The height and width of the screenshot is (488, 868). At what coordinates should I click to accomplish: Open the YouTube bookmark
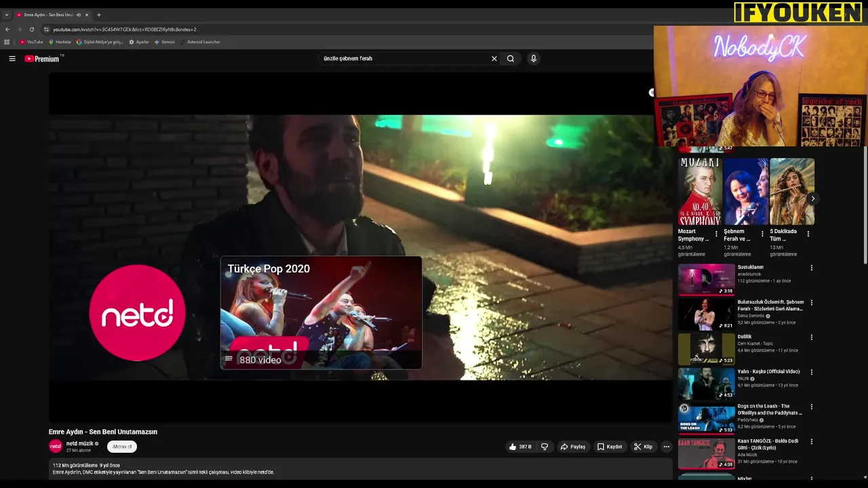(31, 42)
